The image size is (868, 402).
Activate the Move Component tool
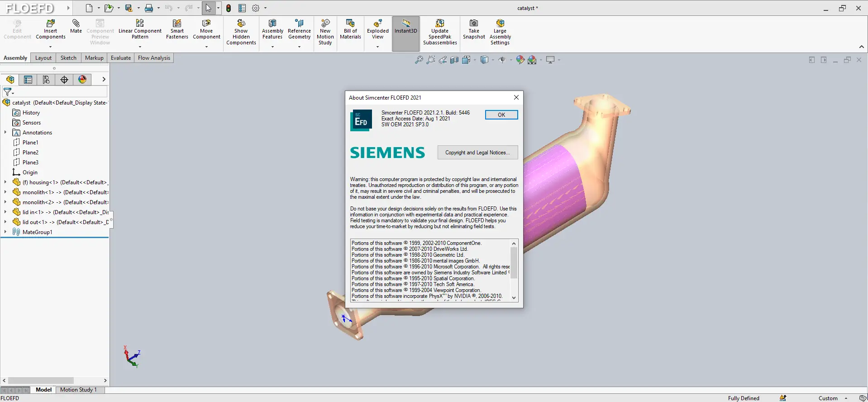(x=206, y=30)
